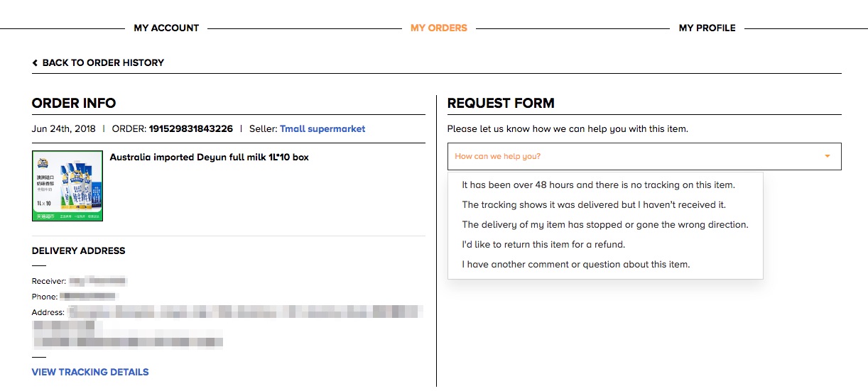This screenshot has width=868, height=391.
Task: Click the Deyun full milk product title
Action: (209, 157)
